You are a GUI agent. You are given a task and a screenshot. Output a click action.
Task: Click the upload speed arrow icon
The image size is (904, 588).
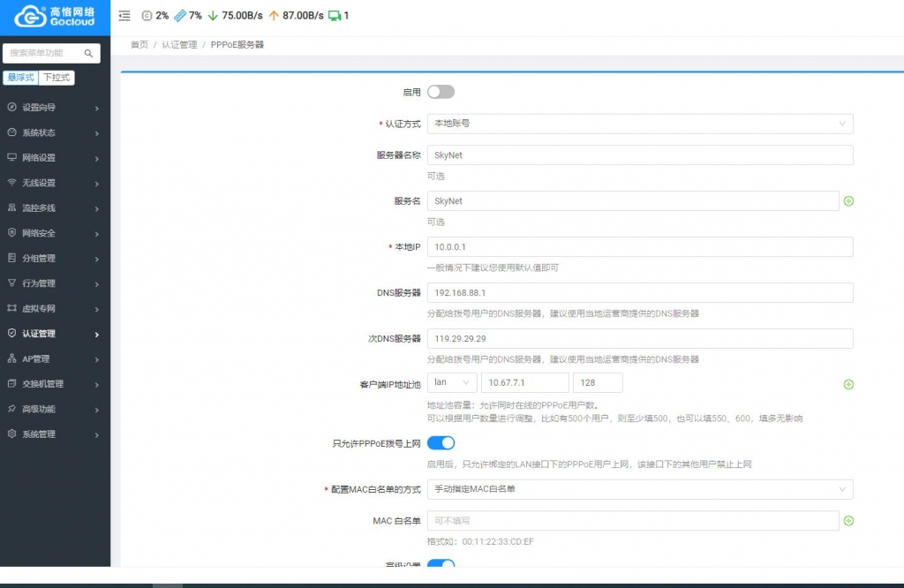coord(274,16)
